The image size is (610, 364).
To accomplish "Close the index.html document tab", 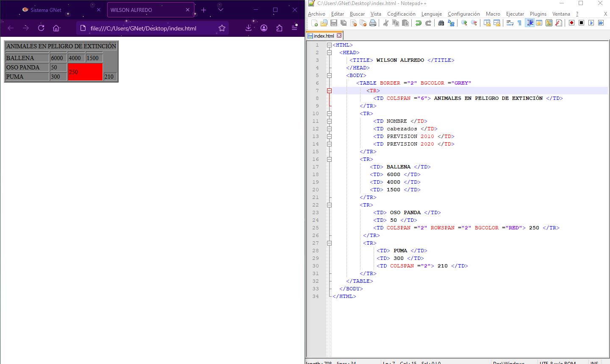I will point(339,36).
